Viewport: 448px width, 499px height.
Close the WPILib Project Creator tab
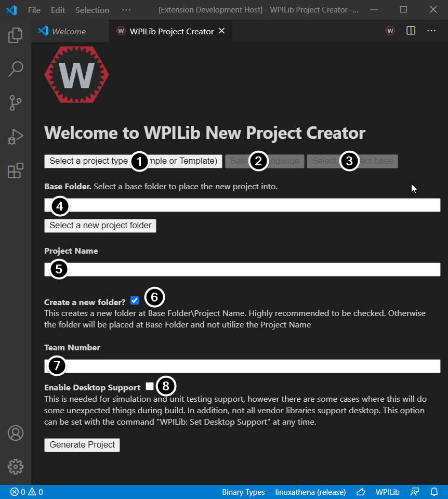(222, 31)
